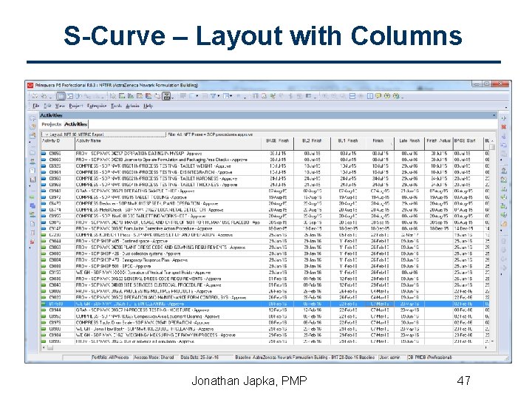
Task: Click the blue activity icon for C9056
Action: [x=44, y=154]
